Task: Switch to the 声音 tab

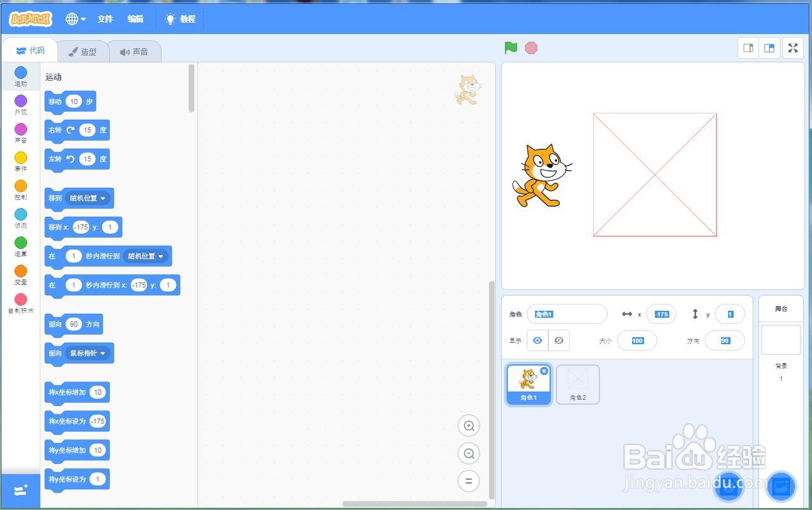Action: click(134, 52)
